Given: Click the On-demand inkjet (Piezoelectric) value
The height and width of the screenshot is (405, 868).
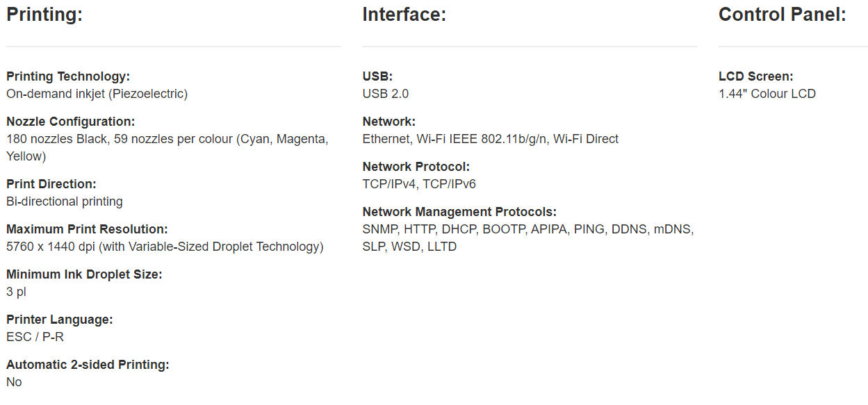Looking at the screenshot, I should coord(97,94).
